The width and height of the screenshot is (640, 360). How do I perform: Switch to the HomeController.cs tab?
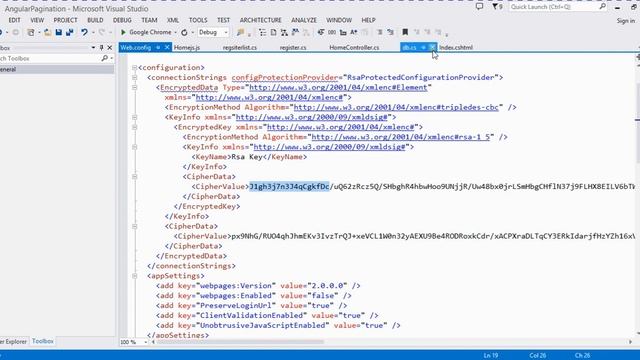pyautogui.click(x=354, y=47)
